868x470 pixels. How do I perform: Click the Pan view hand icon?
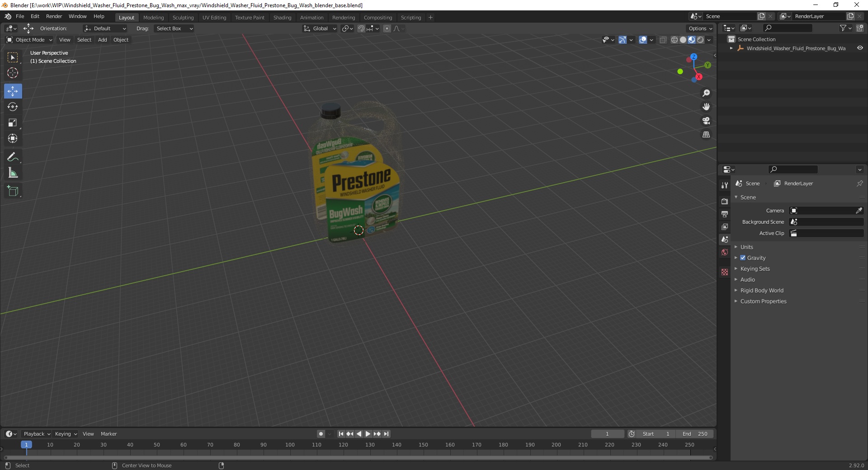[706, 107]
